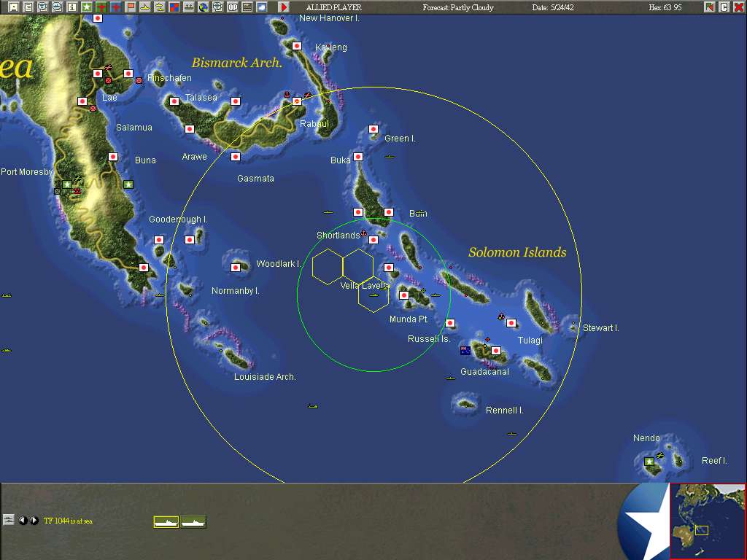The height and width of the screenshot is (560, 747).
Task: Click the two yellow ships toolbar icon
Action: pos(160,7)
